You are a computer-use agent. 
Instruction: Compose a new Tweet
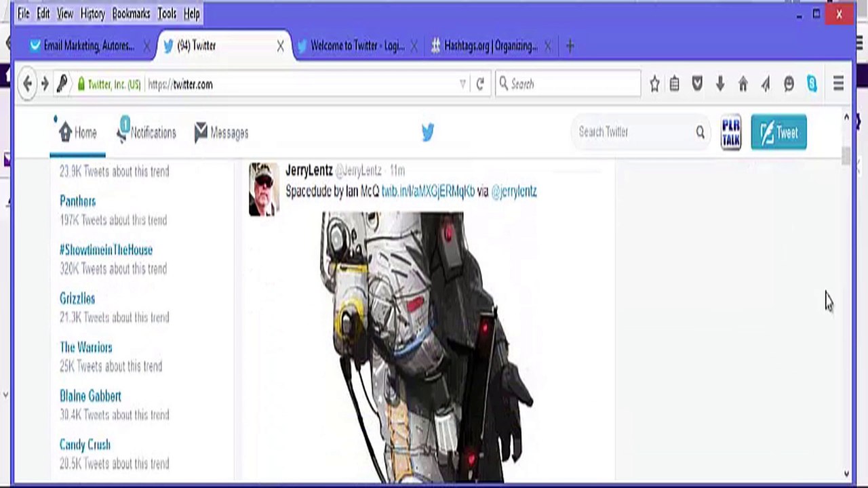pyautogui.click(x=778, y=133)
